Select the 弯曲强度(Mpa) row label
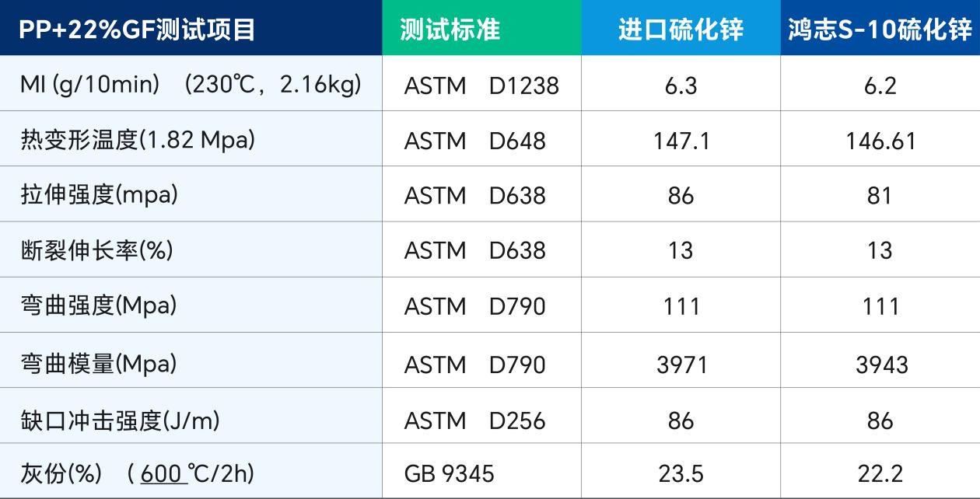Image resolution: width=980 pixels, height=499 pixels. coord(99,305)
